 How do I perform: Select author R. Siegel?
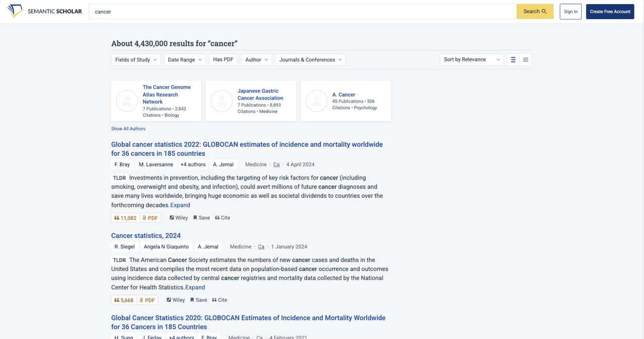coord(124,247)
